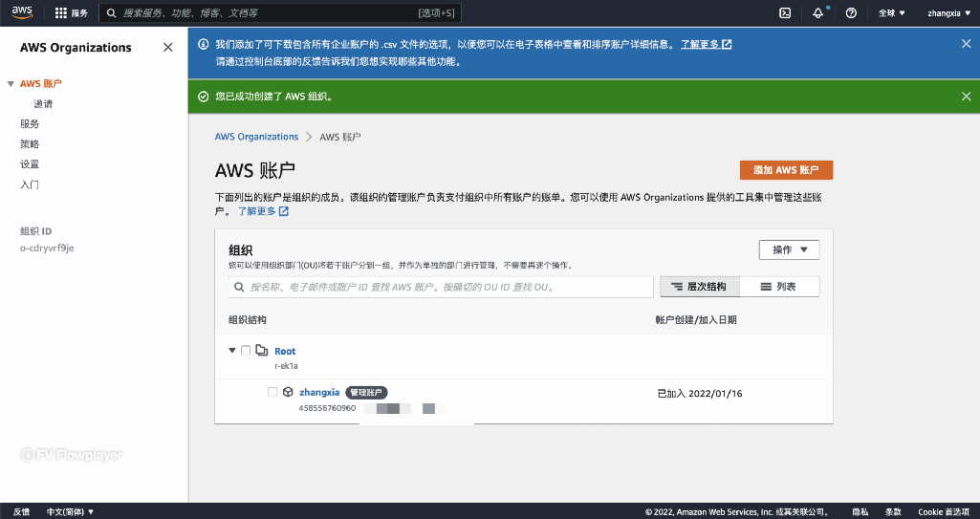Image resolution: width=980 pixels, height=519 pixels.
Task: Click the 组织结构 column header
Action: pyautogui.click(x=248, y=320)
